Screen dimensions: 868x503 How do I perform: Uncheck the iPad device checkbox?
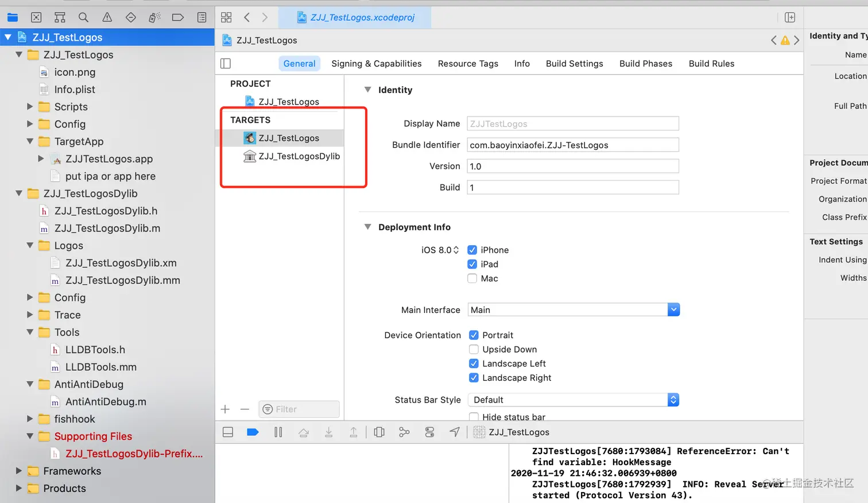[472, 264]
